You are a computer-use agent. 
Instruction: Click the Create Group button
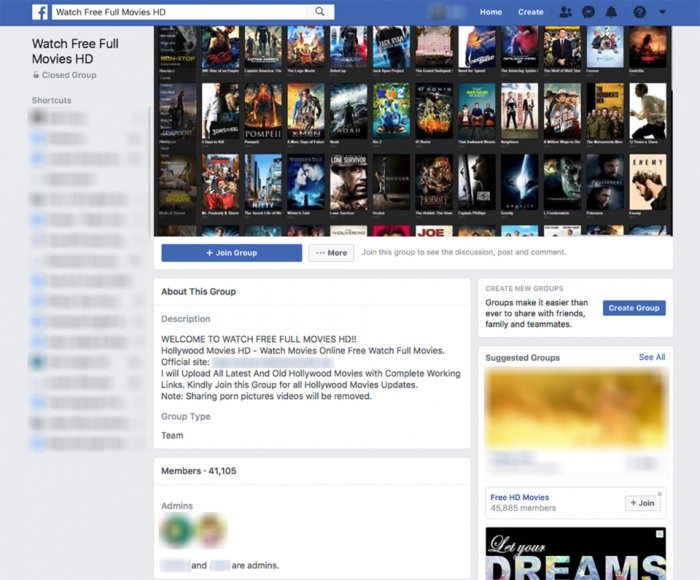tap(634, 308)
